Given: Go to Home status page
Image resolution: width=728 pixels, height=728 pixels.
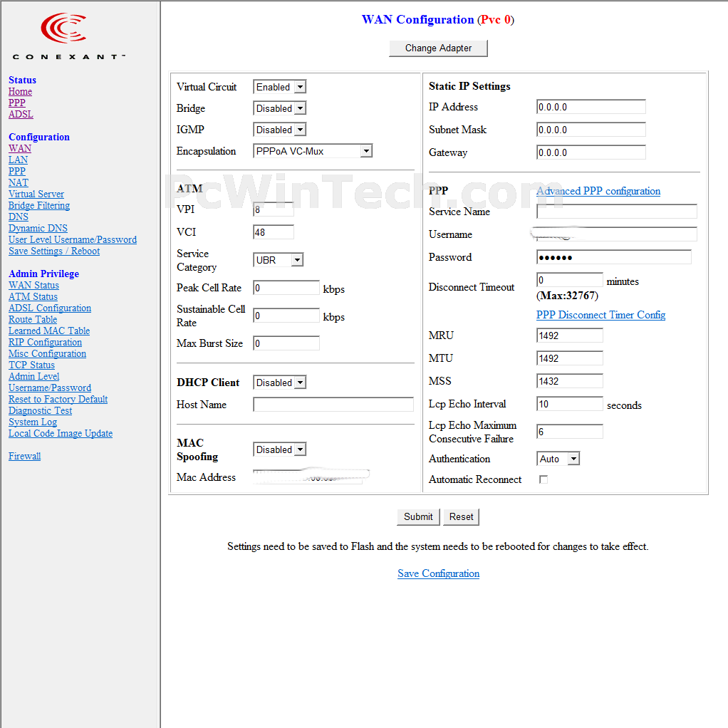Looking at the screenshot, I should 20,91.
